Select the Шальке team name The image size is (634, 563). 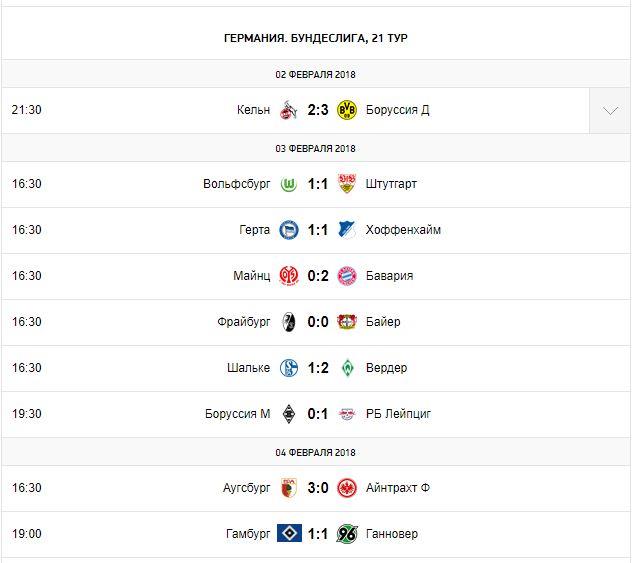[249, 368]
